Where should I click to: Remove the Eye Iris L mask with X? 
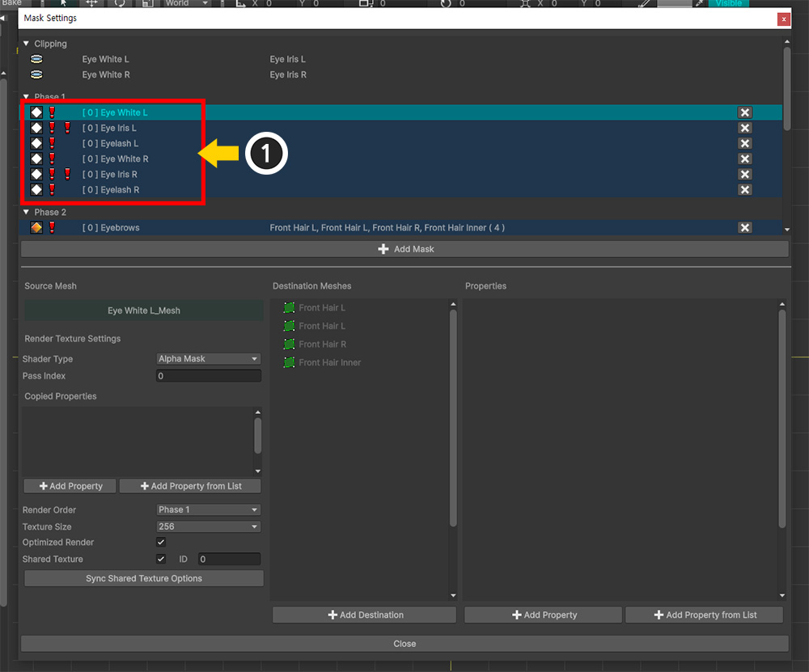744,128
